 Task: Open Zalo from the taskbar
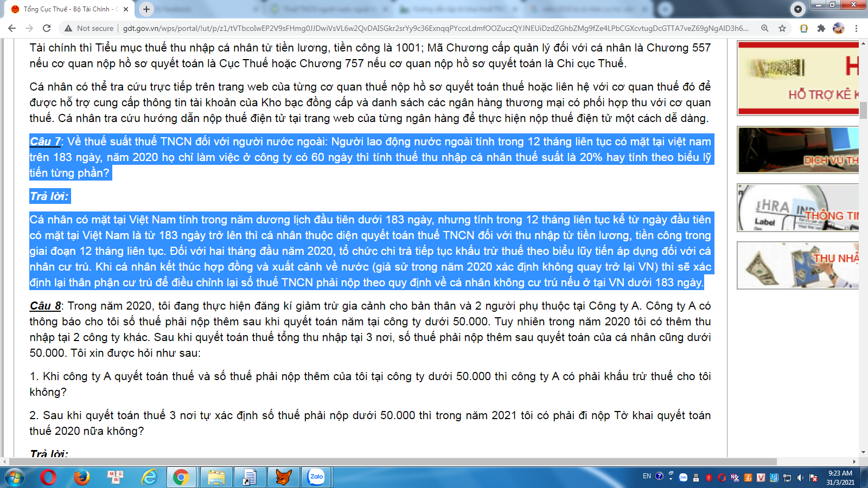point(316,477)
